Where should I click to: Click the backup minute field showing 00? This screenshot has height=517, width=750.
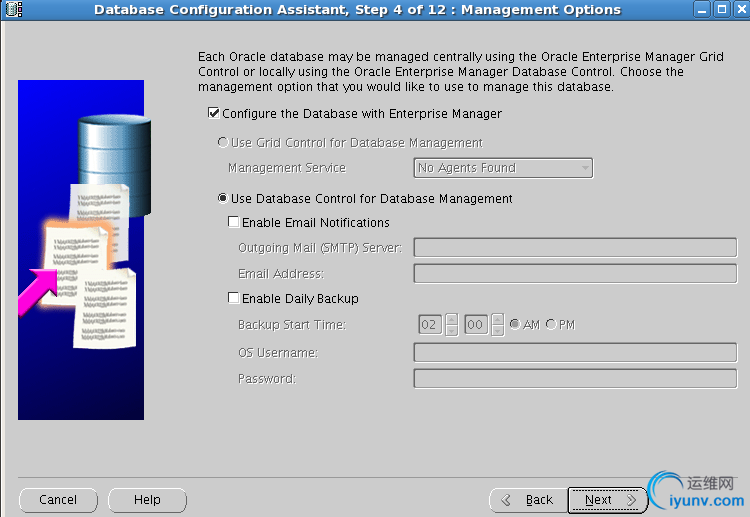click(476, 325)
